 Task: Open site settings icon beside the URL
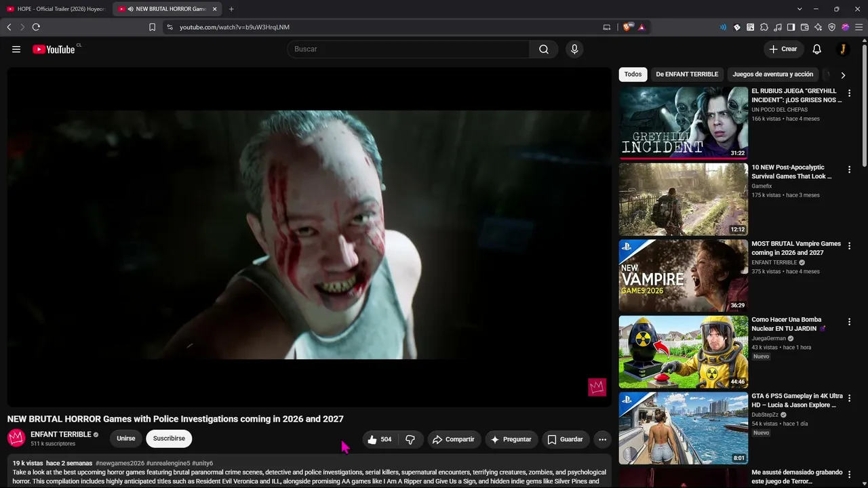click(170, 27)
